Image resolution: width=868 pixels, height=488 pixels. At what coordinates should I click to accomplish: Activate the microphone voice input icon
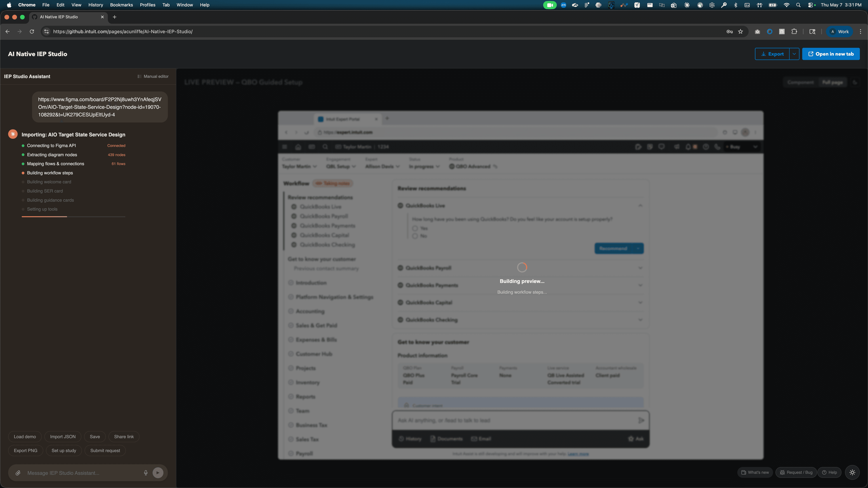coord(146,473)
